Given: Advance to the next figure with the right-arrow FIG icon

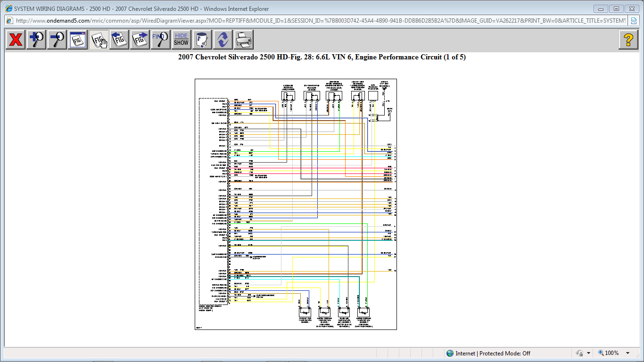Looking at the screenshot, I should (140, 39).
